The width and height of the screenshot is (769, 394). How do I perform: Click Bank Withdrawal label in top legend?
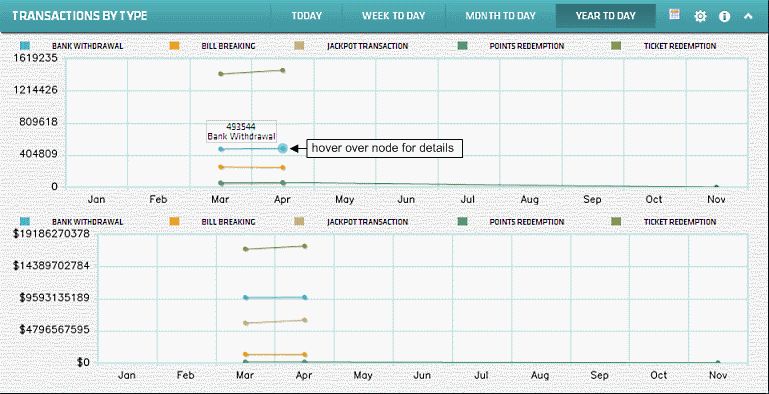pos(87,46)
